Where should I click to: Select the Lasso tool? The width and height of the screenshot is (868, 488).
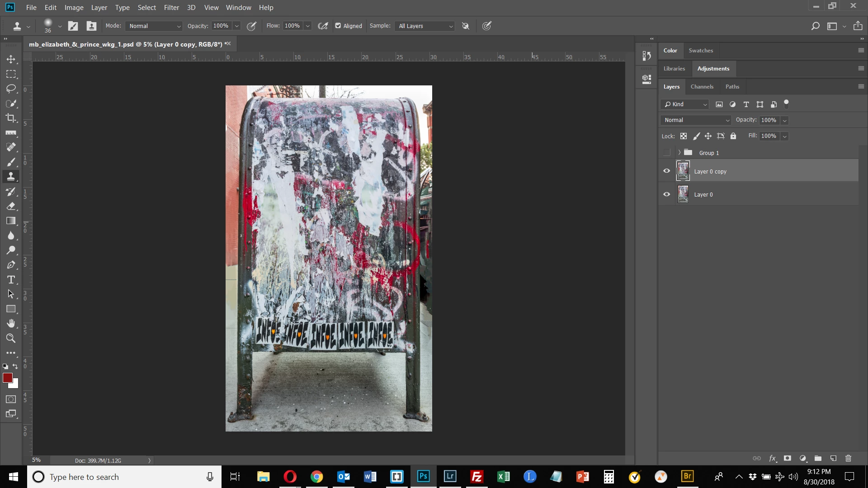(x=11, y=89)
